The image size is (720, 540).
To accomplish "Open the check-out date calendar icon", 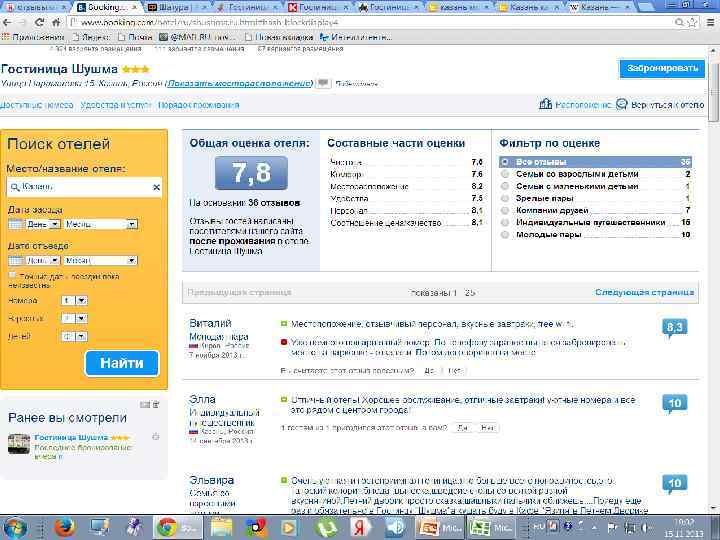I will (x=16, y=260).
